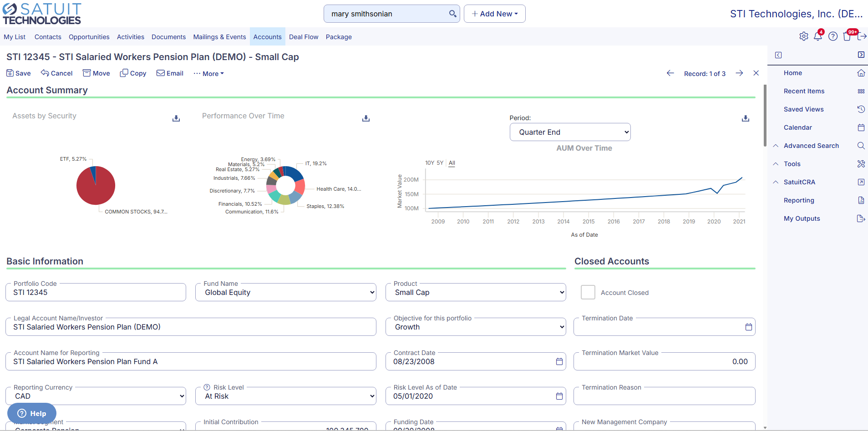Click the Account Name for Reporting field
This screenshot has height=431, width=868.
[191, 361]
